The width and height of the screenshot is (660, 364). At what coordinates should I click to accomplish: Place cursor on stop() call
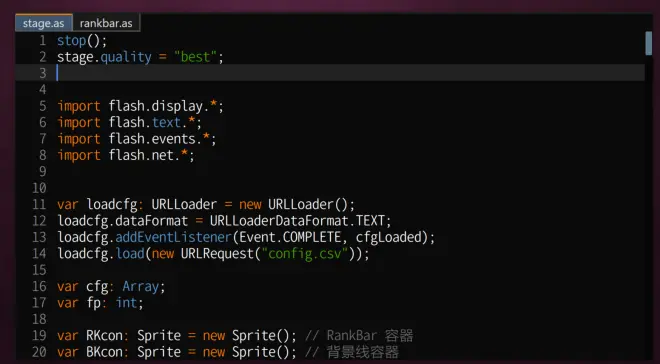click(x=82, y=41)
